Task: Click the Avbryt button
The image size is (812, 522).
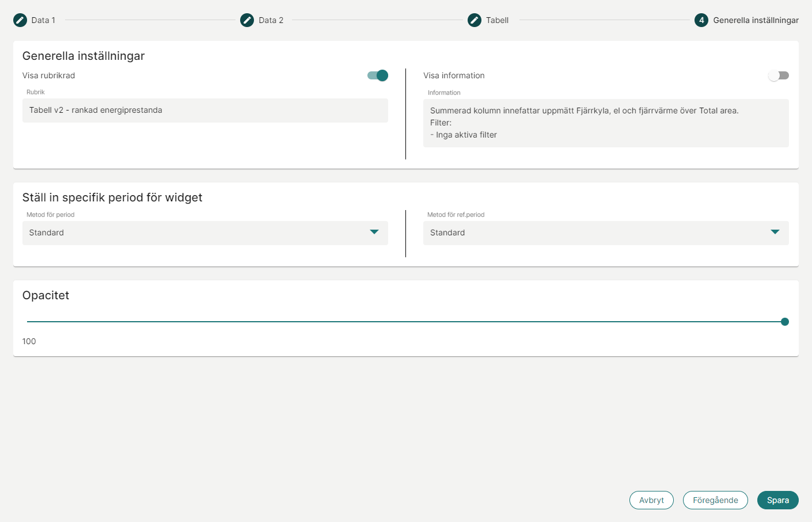Action: (x=651, y=500)
